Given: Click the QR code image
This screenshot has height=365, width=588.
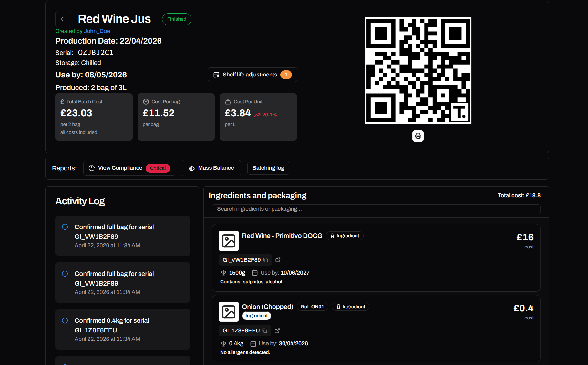Looking at the screenshot, I should point(418,71).
